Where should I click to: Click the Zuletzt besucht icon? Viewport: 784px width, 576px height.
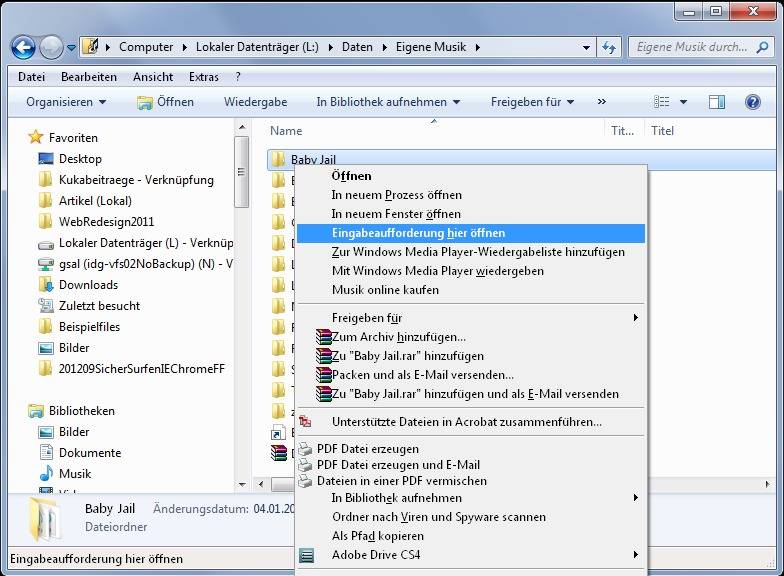point(46,306)
